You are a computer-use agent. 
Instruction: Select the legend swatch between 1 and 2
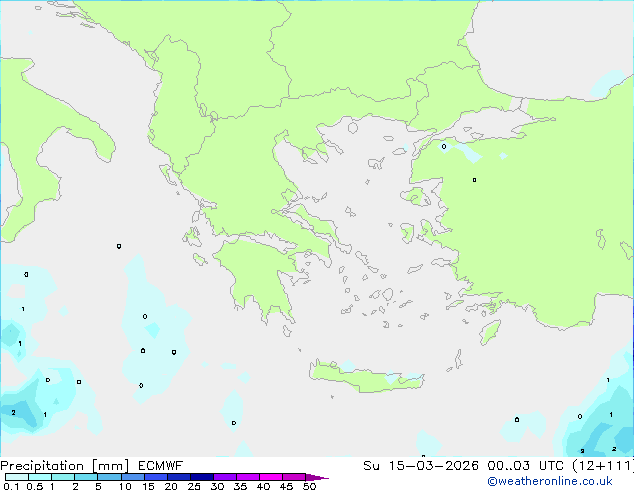click(x=63, y=477)
